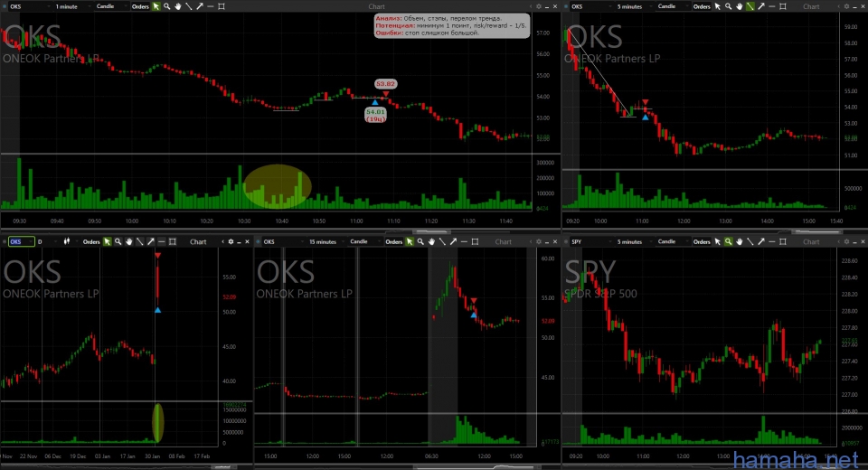Screen dimensions: 868x470
Task: Select the arrow drawing tool in the 1 minute OKS chart
Action: [x=199, y=6]
